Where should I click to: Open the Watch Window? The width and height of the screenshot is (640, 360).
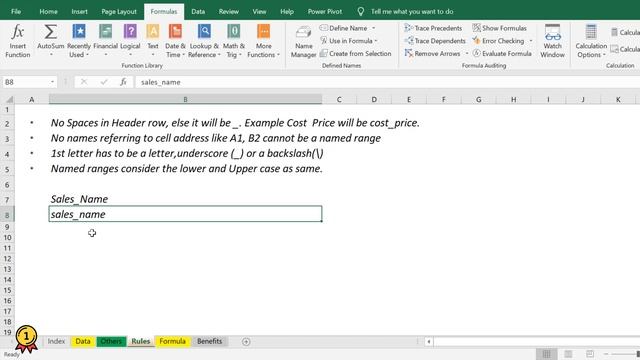coord(552,41)
